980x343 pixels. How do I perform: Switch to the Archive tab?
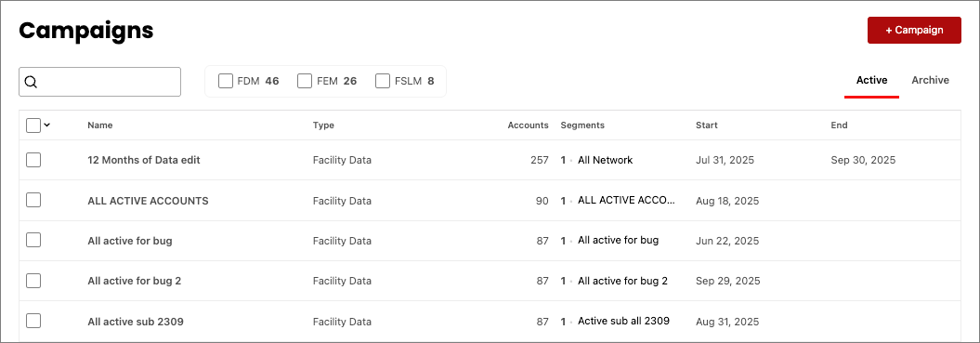[930, 80]
